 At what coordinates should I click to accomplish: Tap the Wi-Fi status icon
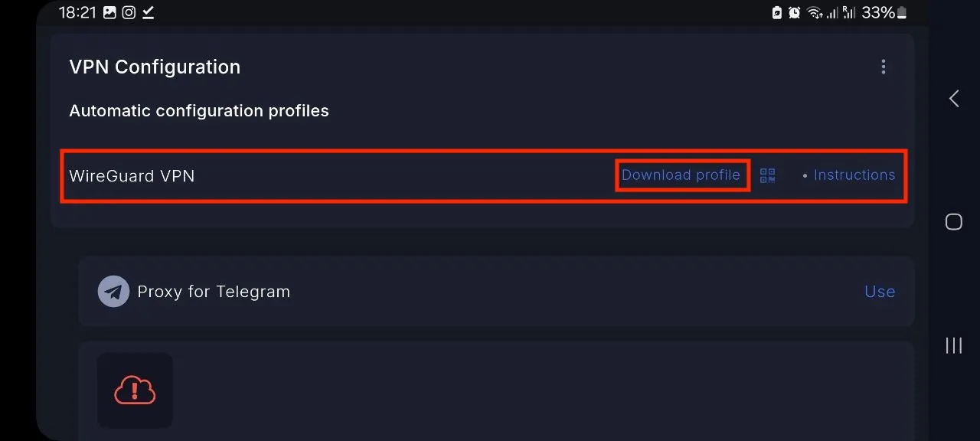point(815,12)
